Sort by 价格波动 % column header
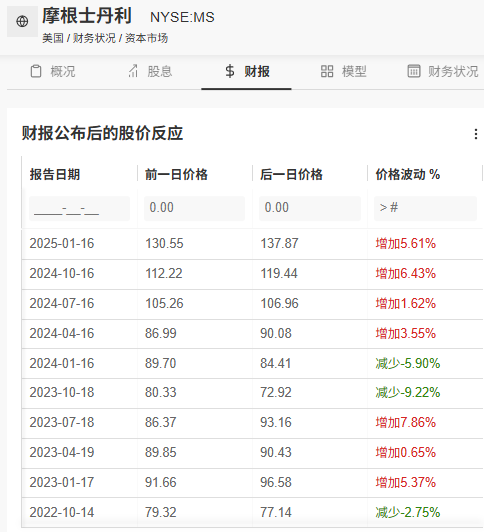This screenshot has width=484, height=532. click(407, 175)
